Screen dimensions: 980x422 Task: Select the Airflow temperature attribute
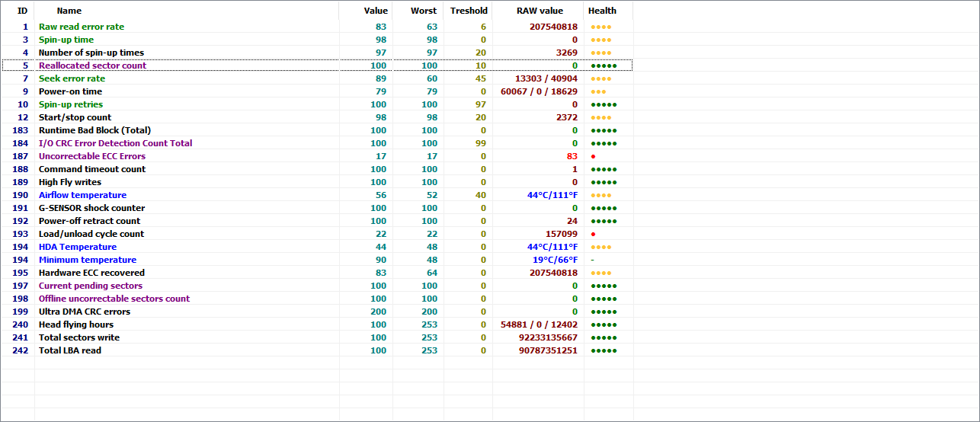pos(317,195)
